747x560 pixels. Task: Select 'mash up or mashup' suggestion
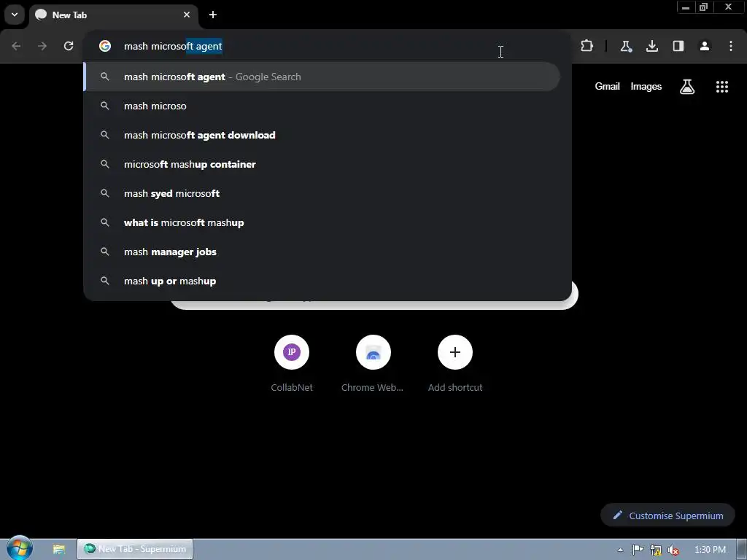click(x=322, y=281)
